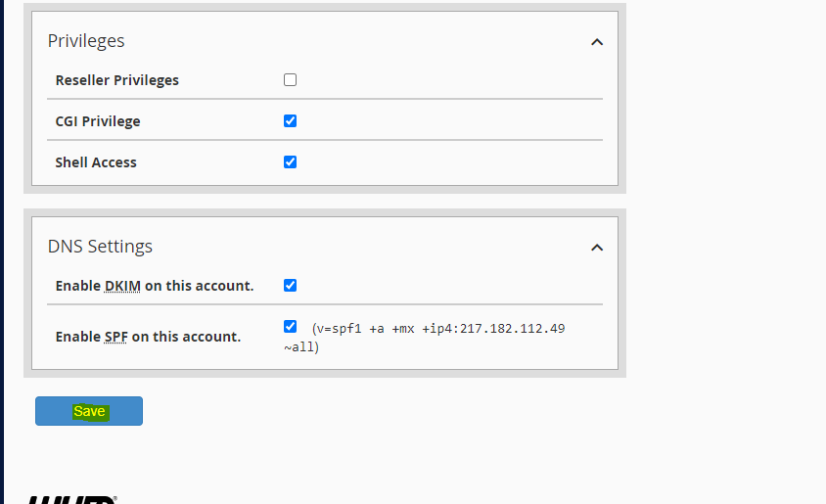Click the underlined DKIM abbreviation
826x504 pixels.
(x=122, y=286)
